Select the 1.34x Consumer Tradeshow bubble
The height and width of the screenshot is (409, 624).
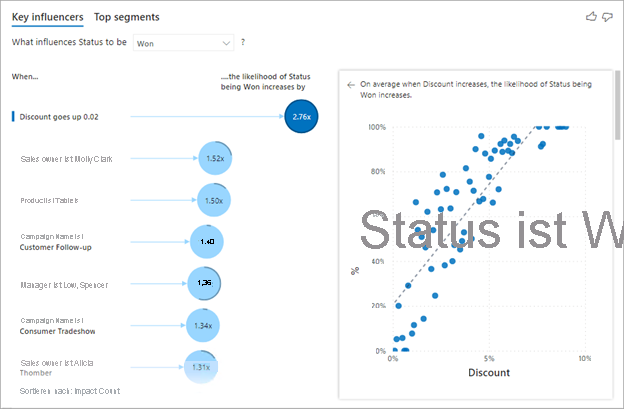(203, 325)
